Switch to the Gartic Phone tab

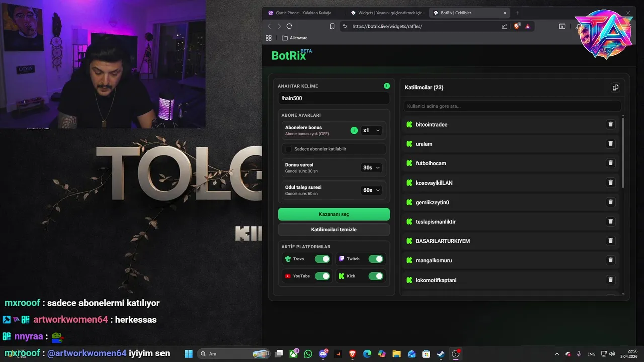click(303, 13)
